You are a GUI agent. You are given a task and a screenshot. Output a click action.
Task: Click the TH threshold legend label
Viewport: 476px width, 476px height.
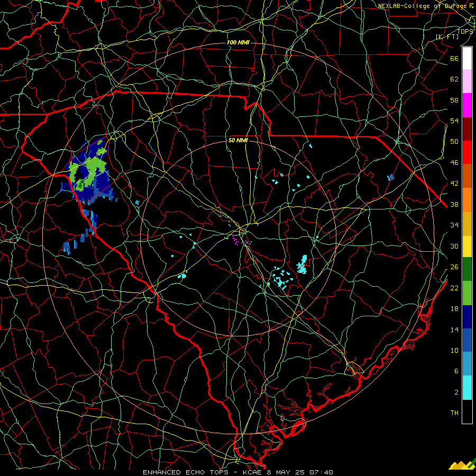tap(454, 413)
